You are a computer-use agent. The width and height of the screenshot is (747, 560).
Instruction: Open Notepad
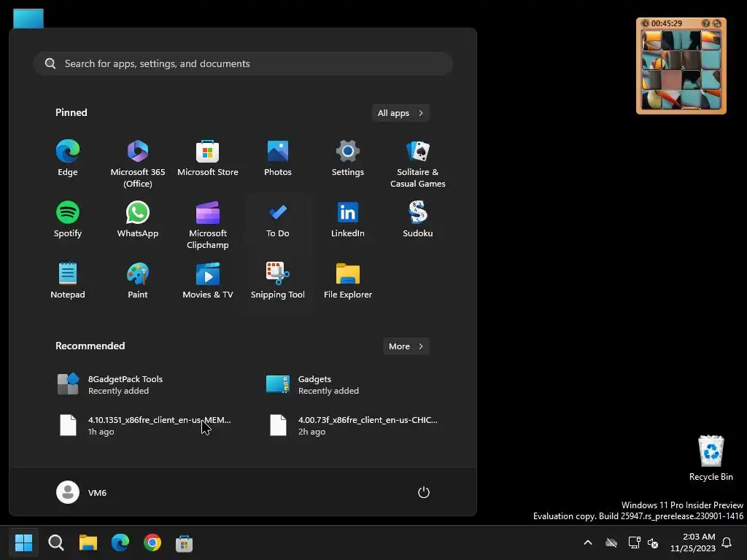tap(68, 281)
